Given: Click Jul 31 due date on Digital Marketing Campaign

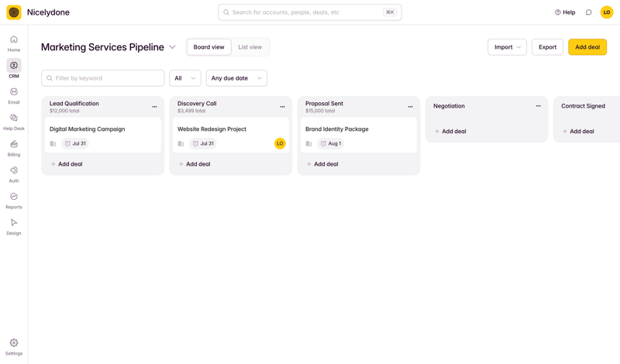Looking at the screenshot, I should tap(75, 143).
